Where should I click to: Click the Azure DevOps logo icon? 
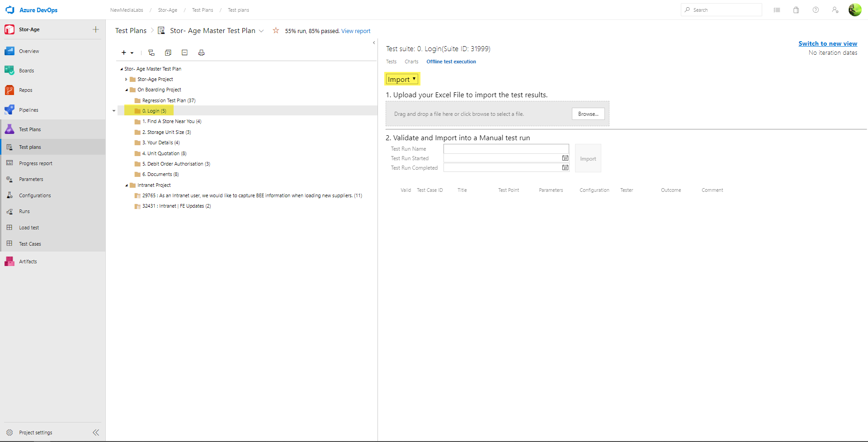pos(10,10)
